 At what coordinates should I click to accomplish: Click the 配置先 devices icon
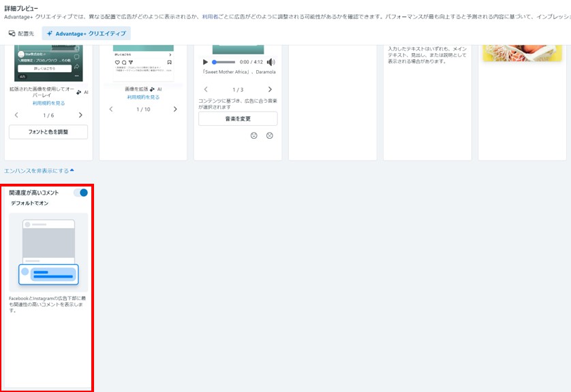[12, 33]
